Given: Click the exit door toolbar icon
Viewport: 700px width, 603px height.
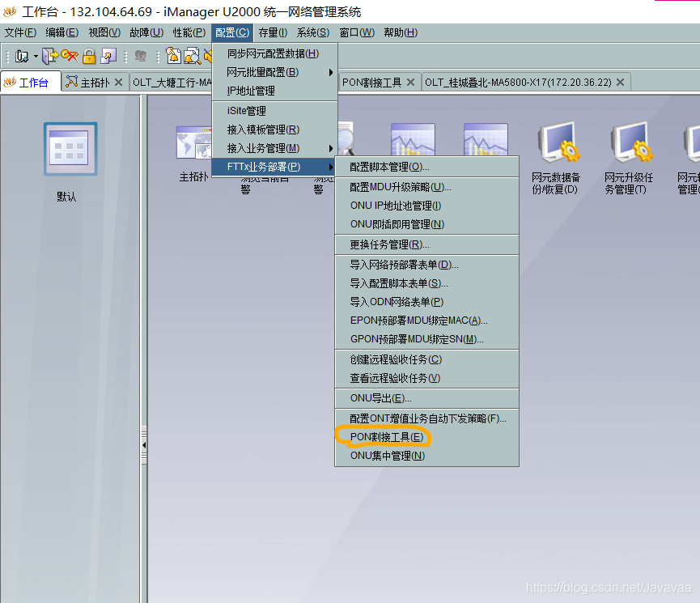Looking at the screenshot, I should 50,57.
